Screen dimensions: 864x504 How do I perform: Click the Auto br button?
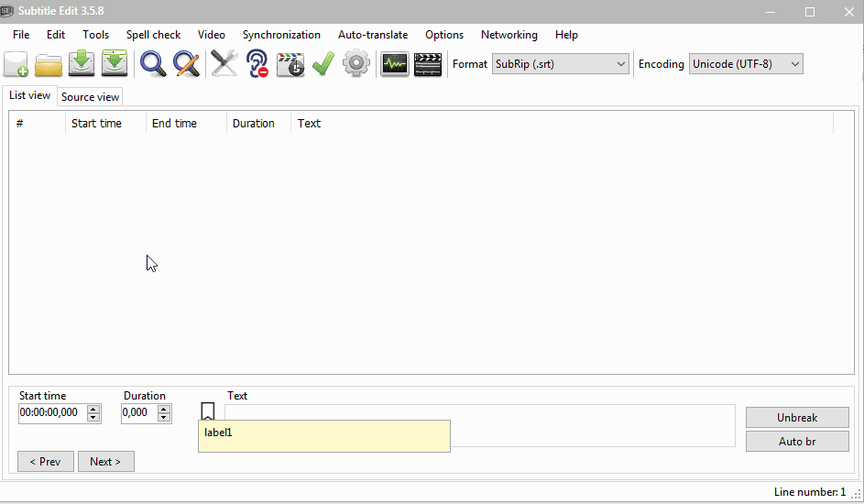pyautogui.click(x=797, y=441)
